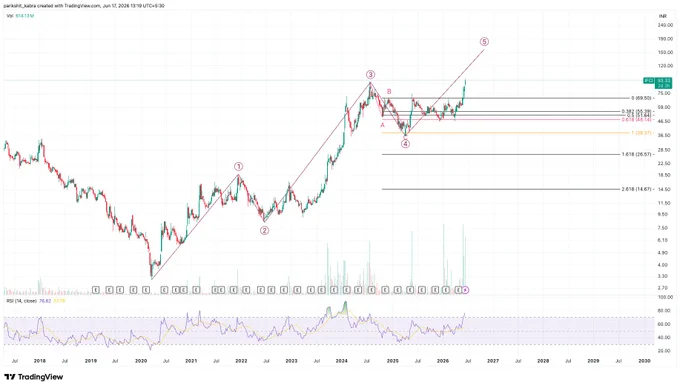Click the 240.00 price axis label
680x388 pixels.
tap(665, 25)
